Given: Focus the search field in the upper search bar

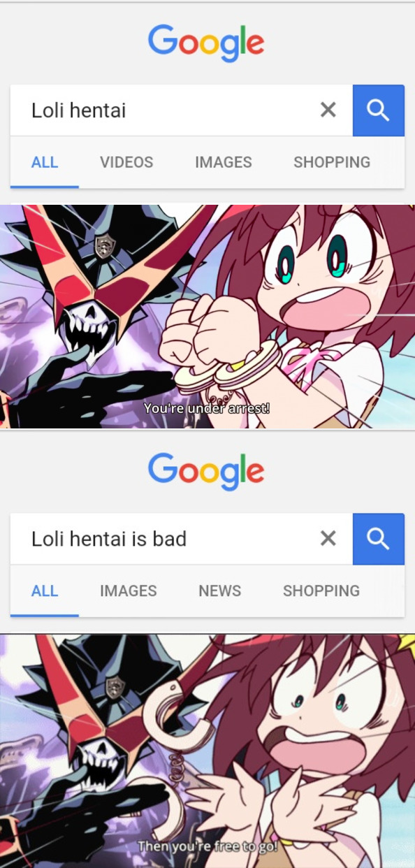Looking at the screenshot, I should (x=164, y=110).
